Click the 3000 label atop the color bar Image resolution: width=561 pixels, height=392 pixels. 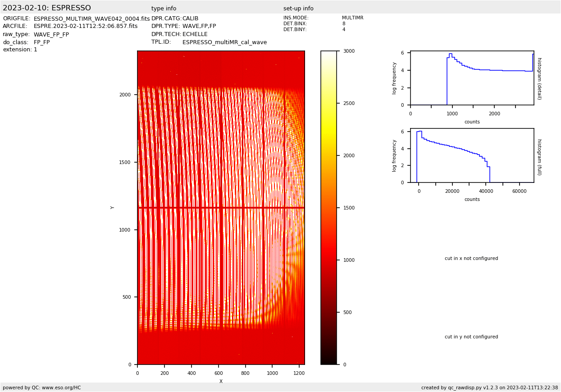click(349, 51)
